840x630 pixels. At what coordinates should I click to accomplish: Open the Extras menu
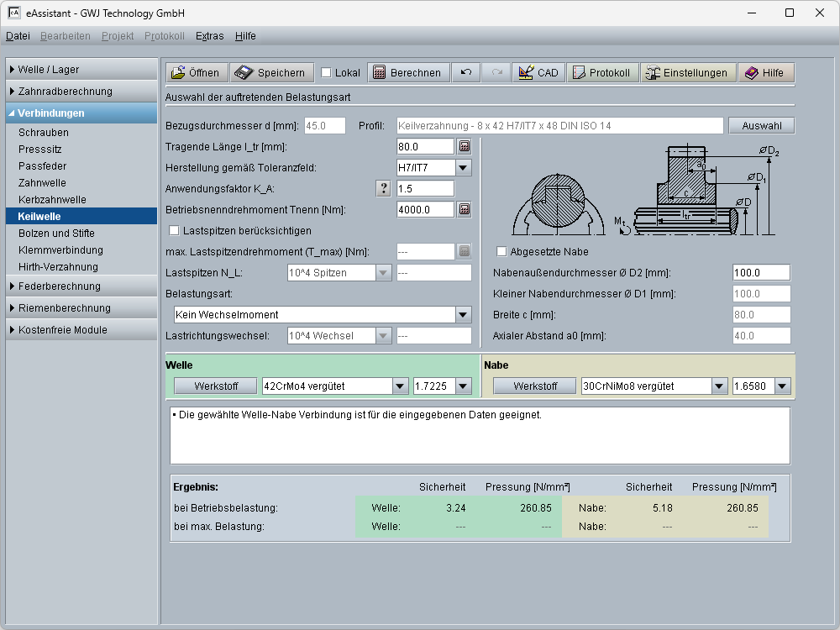pyautogui.click(x=209, y=36)
